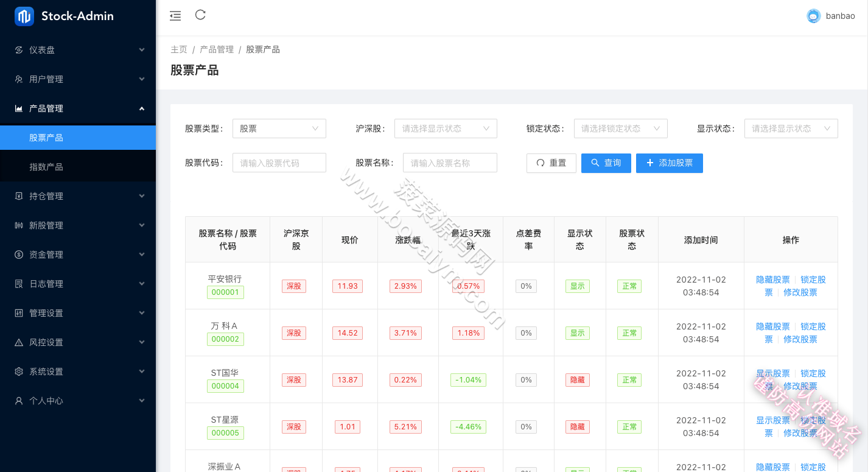Focus the 股票名称 input field
Image resolution: width=868 pixels, height=472 pixels.
450,163
